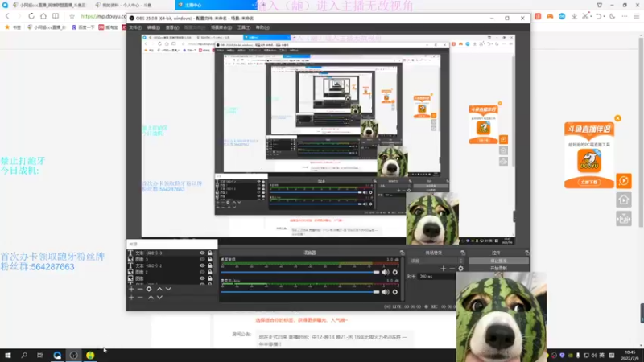The width and height of the screenshot is (644, 362).
Task: Mute the 麦克风/Aux speaker icon
Action: click(x=385, y=292)
